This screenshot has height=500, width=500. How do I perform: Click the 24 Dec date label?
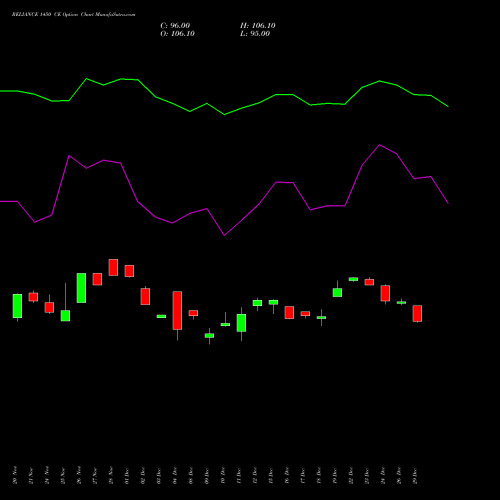[x=383, y=475]
